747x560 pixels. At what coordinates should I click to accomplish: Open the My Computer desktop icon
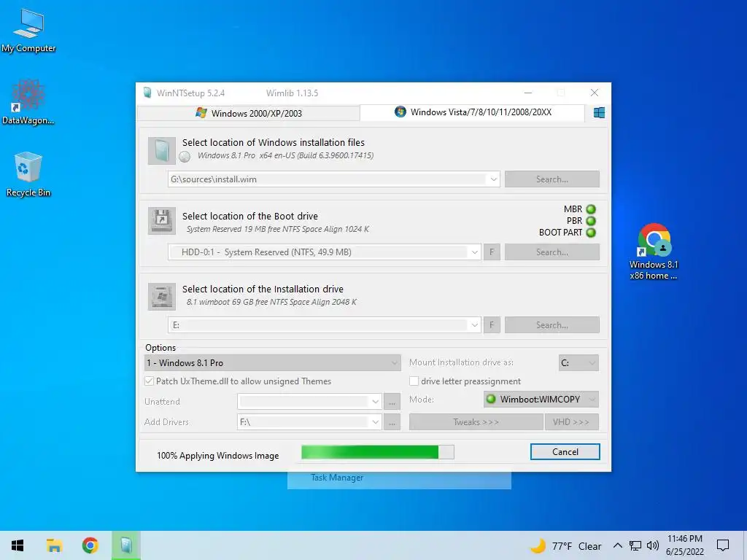click(28, 29)
